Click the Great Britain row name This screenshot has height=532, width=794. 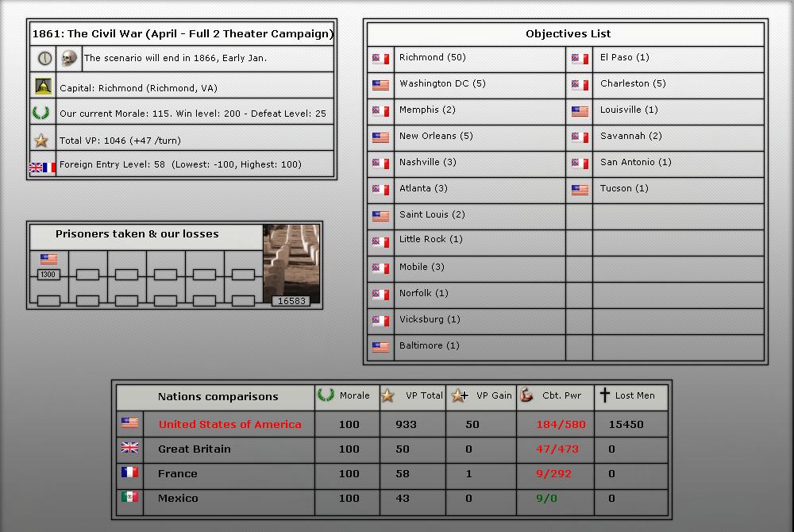pos(195,449)
